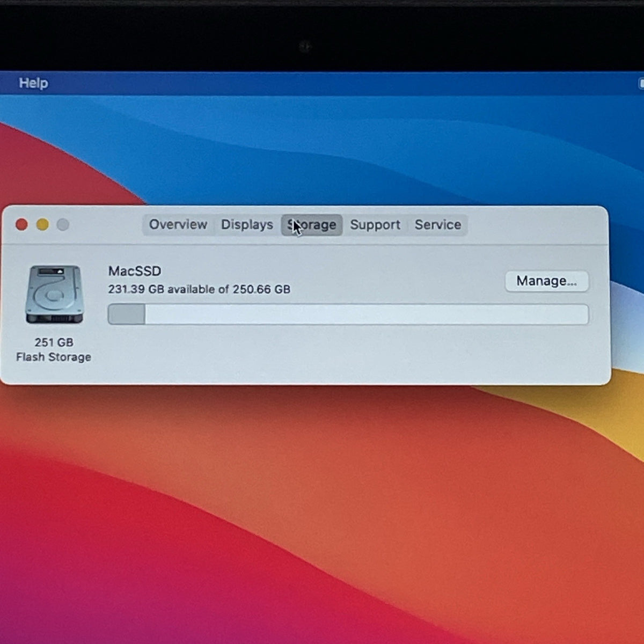
Task: Open the Support tab
Action: (375, 225)
